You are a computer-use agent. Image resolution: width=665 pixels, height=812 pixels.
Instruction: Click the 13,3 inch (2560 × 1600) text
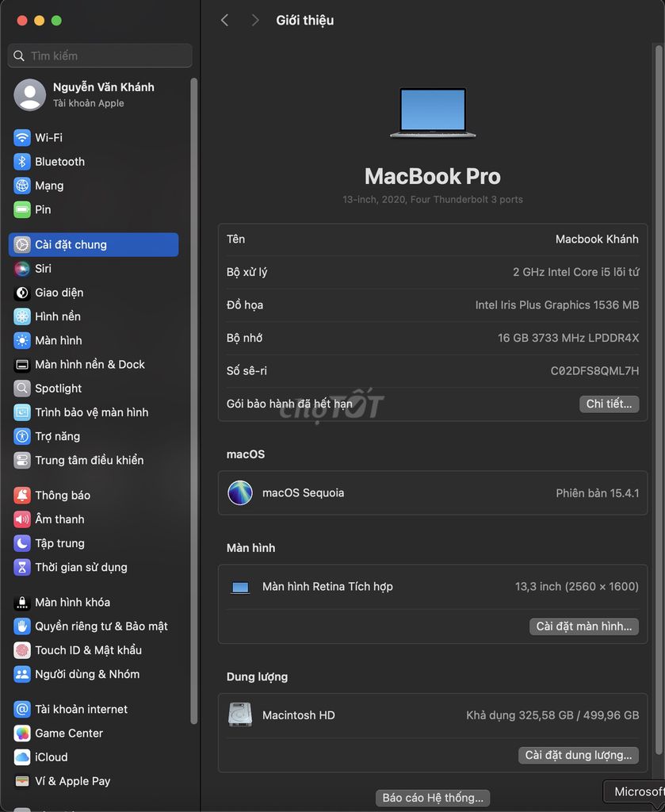coord(576,587)
